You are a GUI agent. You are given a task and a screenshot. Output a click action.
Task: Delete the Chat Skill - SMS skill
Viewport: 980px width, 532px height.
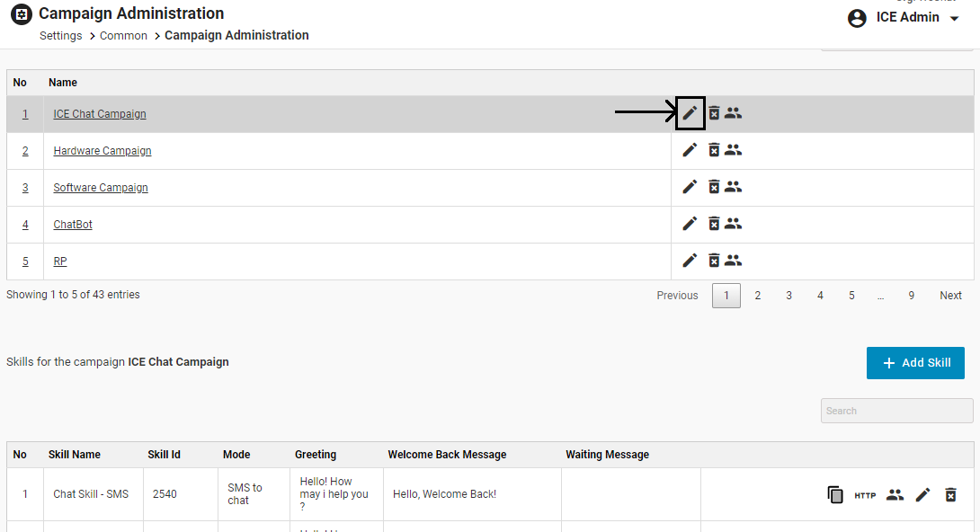[x=951, y=494]
